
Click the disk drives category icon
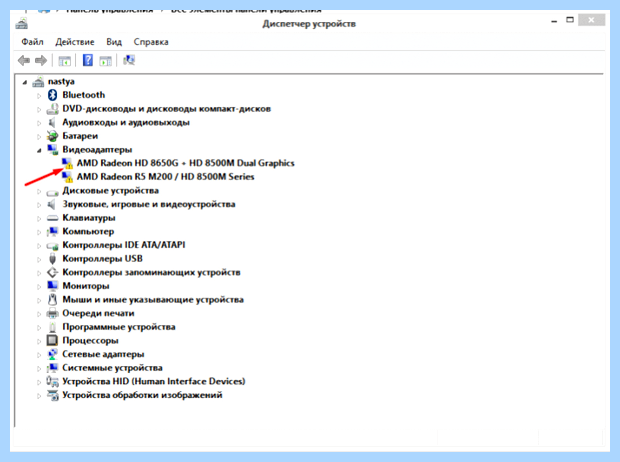(x=52, y=193)
